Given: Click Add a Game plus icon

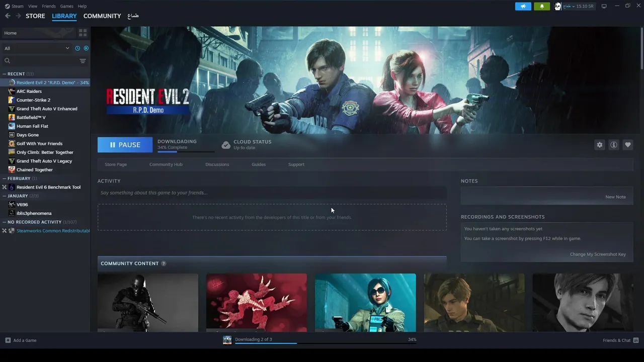Looking at the screenshot, I should [x=8, y=340].
